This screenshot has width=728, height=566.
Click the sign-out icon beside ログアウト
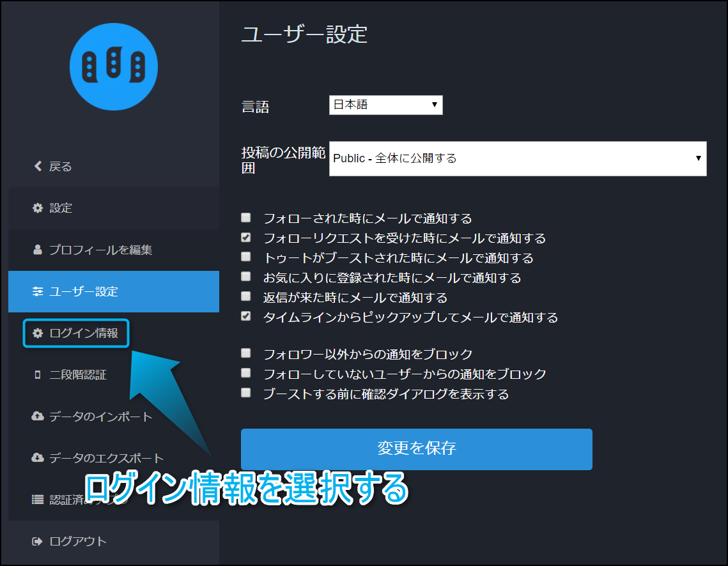[x=38, y=542]
